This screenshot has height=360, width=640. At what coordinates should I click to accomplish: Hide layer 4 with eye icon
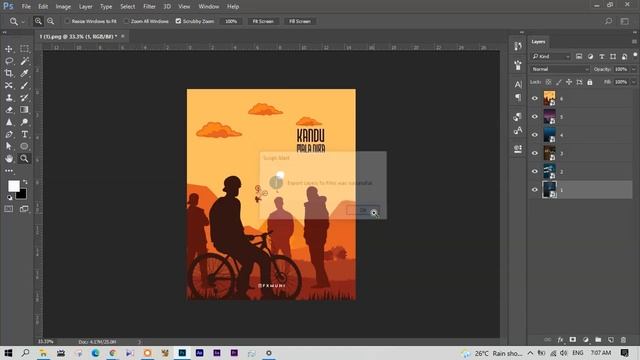[x=535, y=135]
